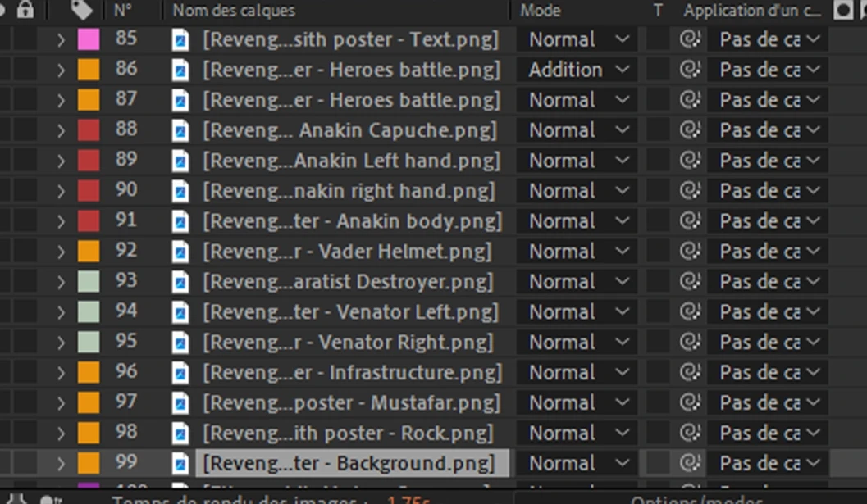Viewport: 867px width, 504px height.
Task: Click the pick whip icon on layer 98
Action: click(690, 433)
